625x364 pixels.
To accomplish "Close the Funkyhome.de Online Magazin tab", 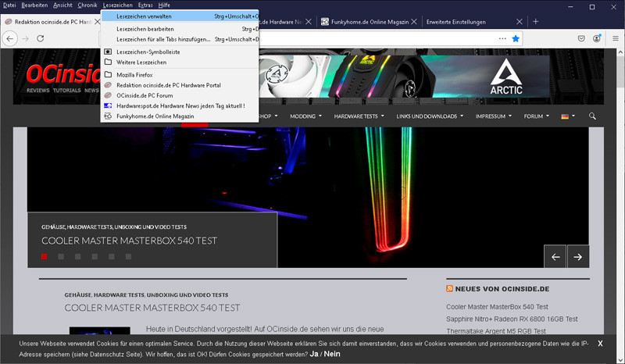I will 414,22.
